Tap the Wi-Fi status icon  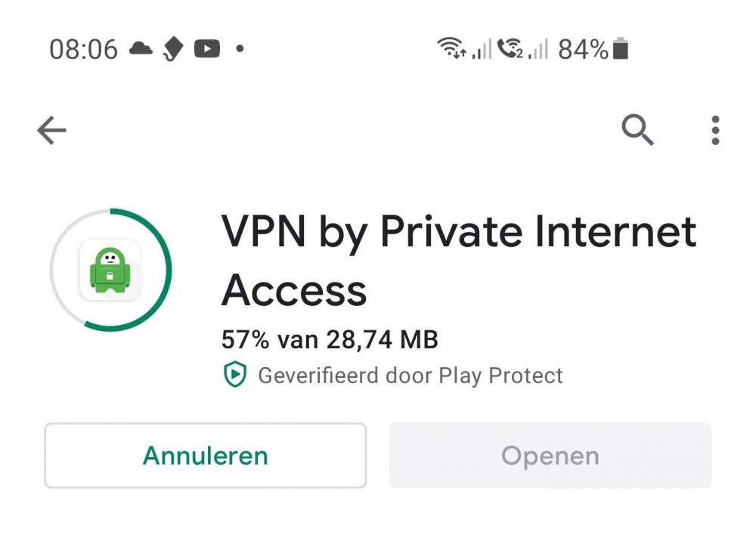click(x=451, y=49)
